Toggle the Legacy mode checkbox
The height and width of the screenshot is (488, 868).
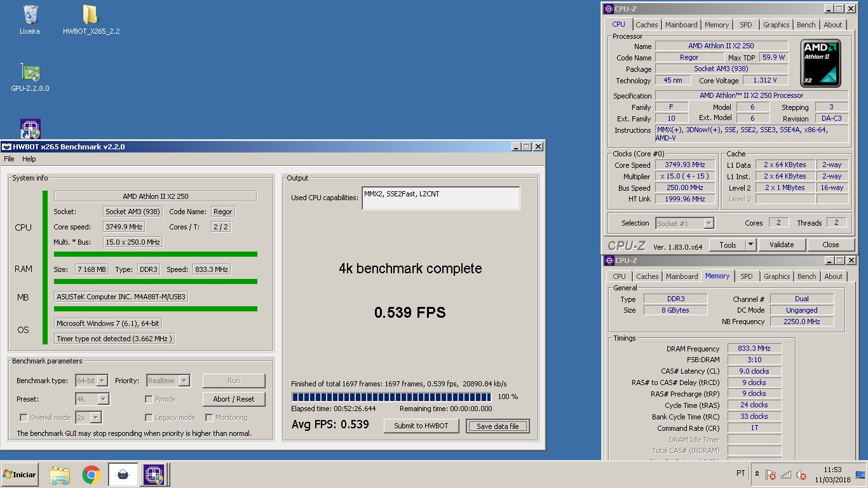point(149,417)
